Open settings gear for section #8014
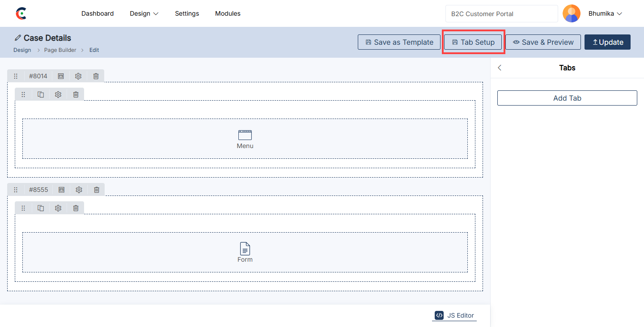Screen dimensions: 644x327 point(78,76)
